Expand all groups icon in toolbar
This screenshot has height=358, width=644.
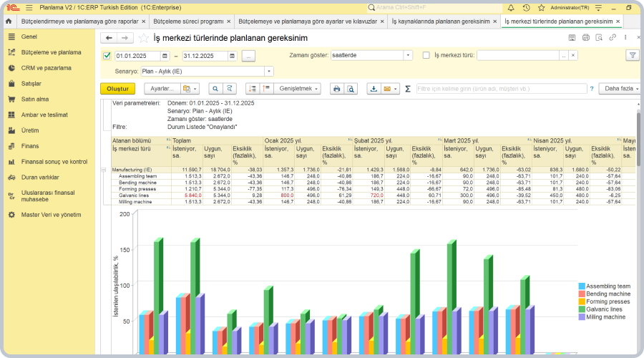click(266, 88)
